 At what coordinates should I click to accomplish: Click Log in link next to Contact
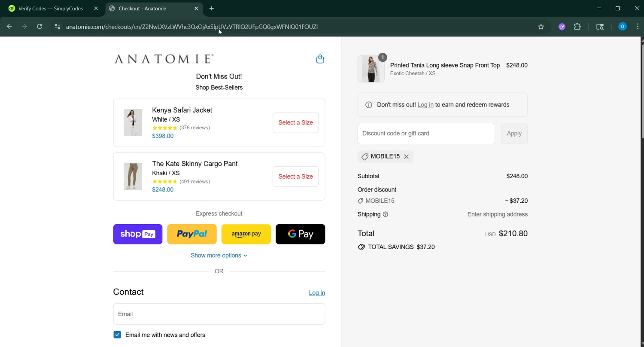click(317, 293)
